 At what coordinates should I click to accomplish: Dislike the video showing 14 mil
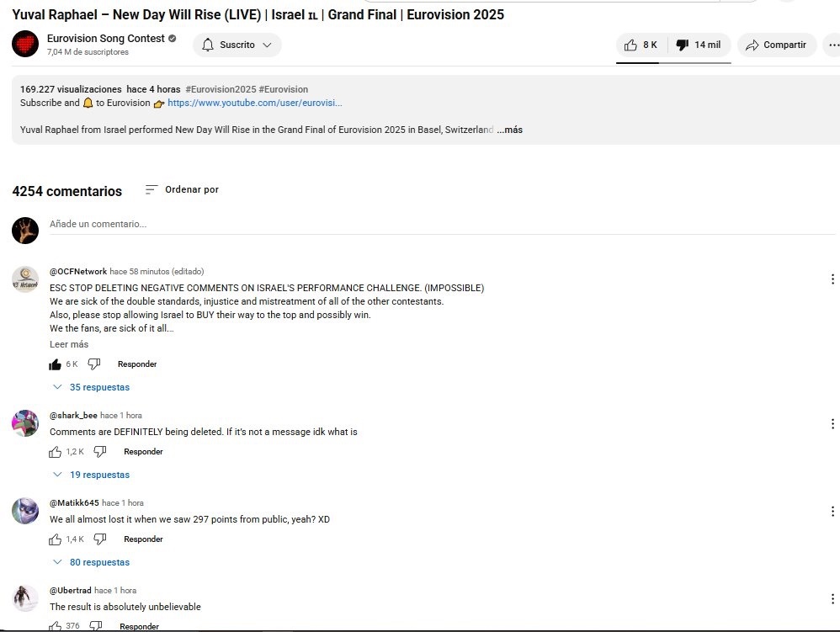click(x=699, y=45)
